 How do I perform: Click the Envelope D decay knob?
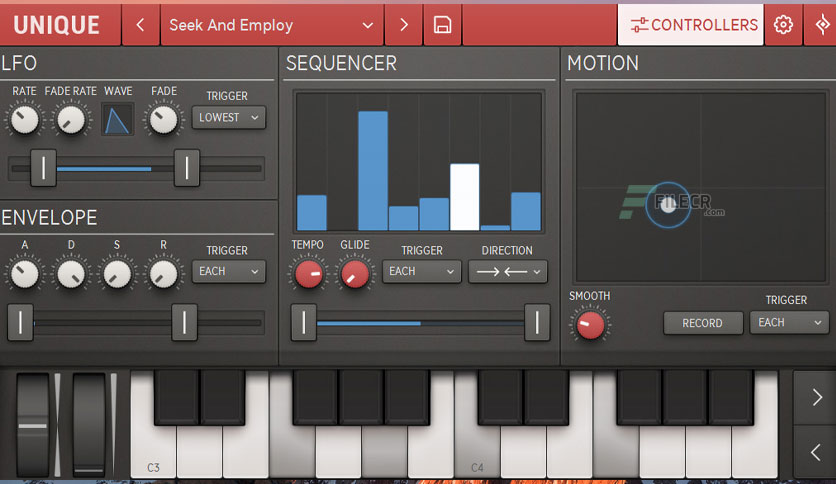(x=71, y=274)
